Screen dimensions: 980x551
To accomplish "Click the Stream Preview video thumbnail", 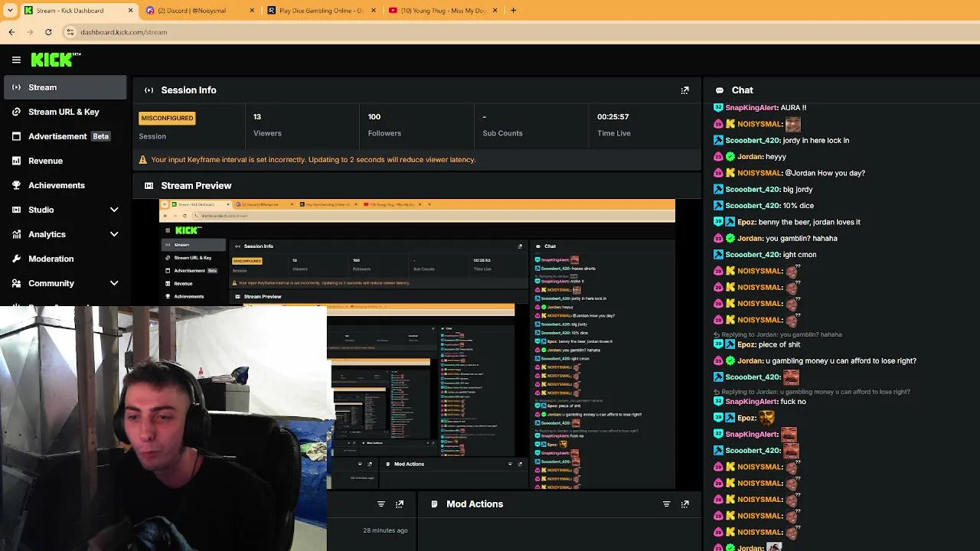I will coord(417,344).
